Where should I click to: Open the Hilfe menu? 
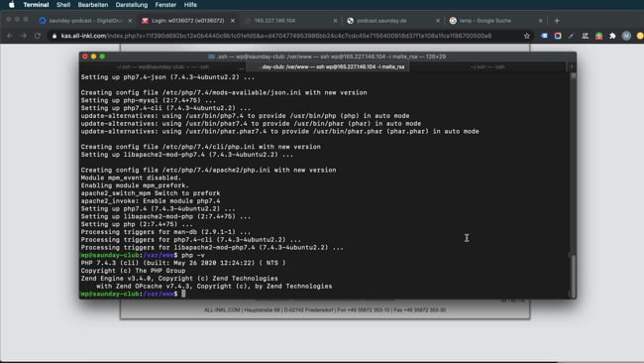[190, 5]
